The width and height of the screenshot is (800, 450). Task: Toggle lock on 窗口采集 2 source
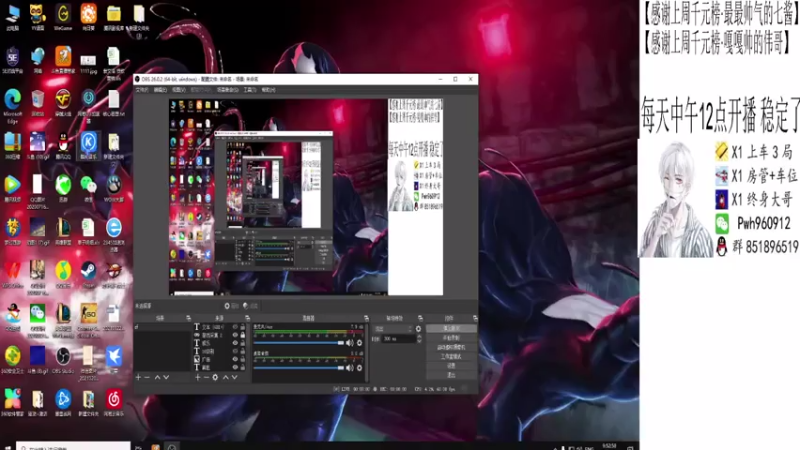243,335
